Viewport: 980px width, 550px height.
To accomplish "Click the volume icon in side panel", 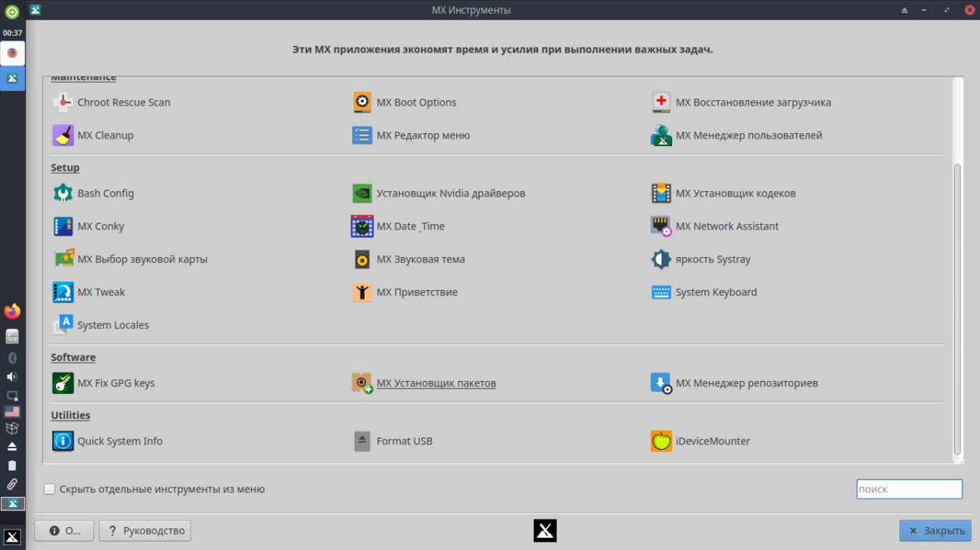I will click(12, 376).
